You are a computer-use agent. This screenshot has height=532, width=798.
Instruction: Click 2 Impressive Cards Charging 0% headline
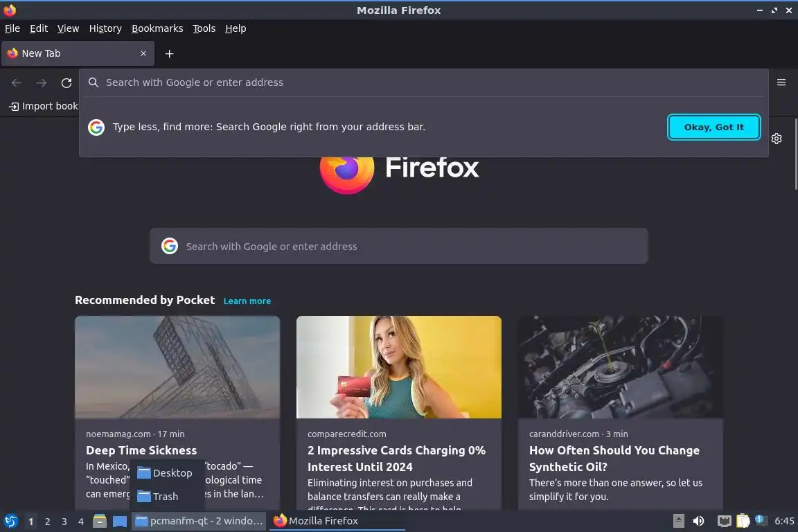[x=396, y=458]
